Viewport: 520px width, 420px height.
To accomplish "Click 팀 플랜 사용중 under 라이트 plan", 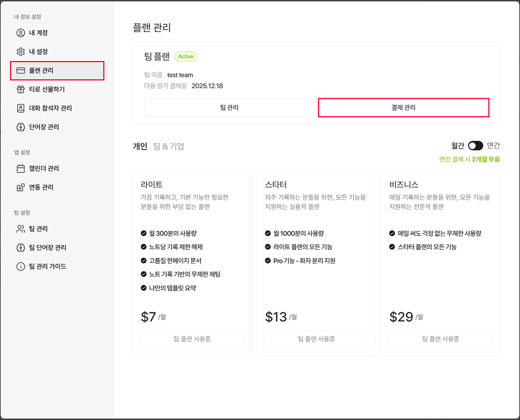I will (192, 339).
